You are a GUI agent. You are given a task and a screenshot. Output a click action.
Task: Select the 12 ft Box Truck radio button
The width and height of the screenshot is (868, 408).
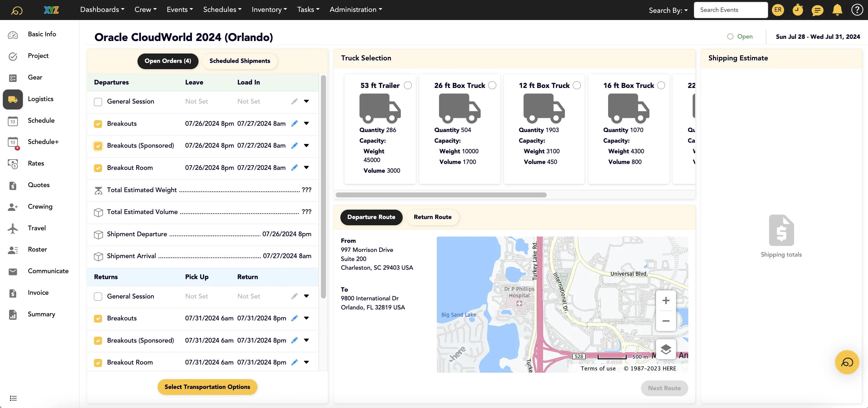coord(577,85)
